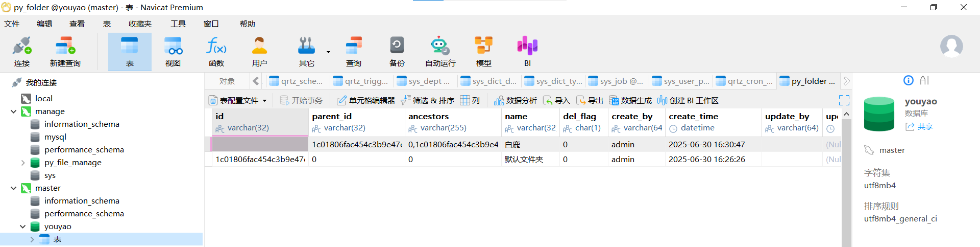This screenshot has width=980, height=247.
Task: Open the File (文件) menu
Action: point(12,24)
